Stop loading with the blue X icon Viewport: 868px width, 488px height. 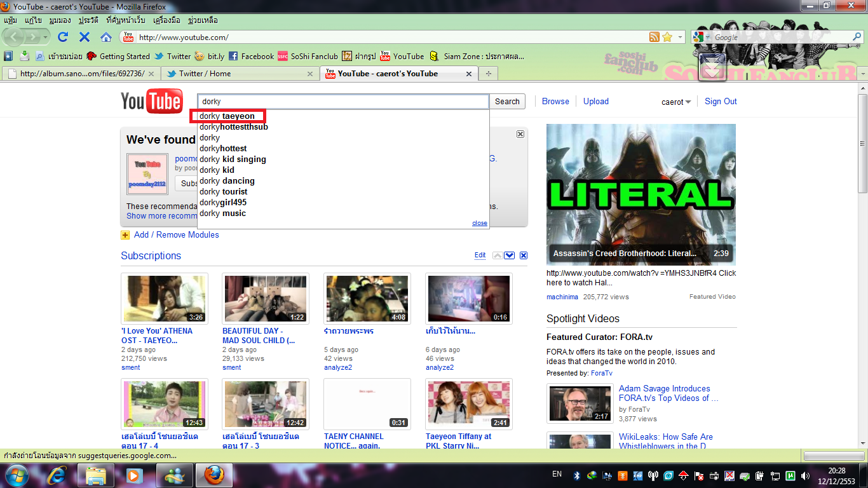(84, 37)
